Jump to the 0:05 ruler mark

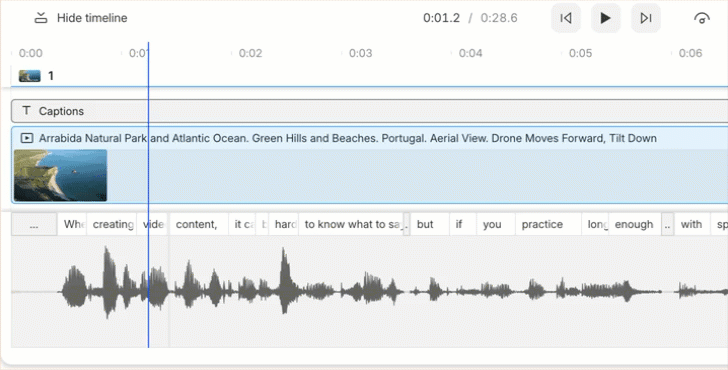coord(580,53)
